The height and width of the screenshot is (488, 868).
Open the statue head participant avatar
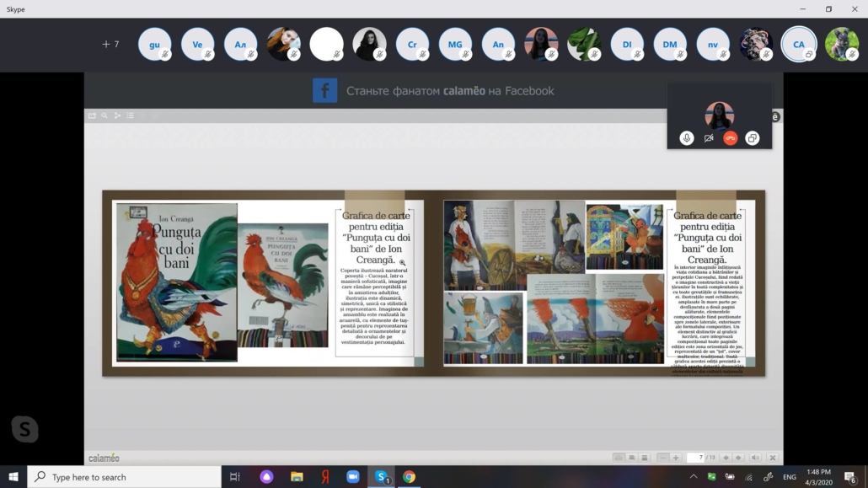(756, 45)
